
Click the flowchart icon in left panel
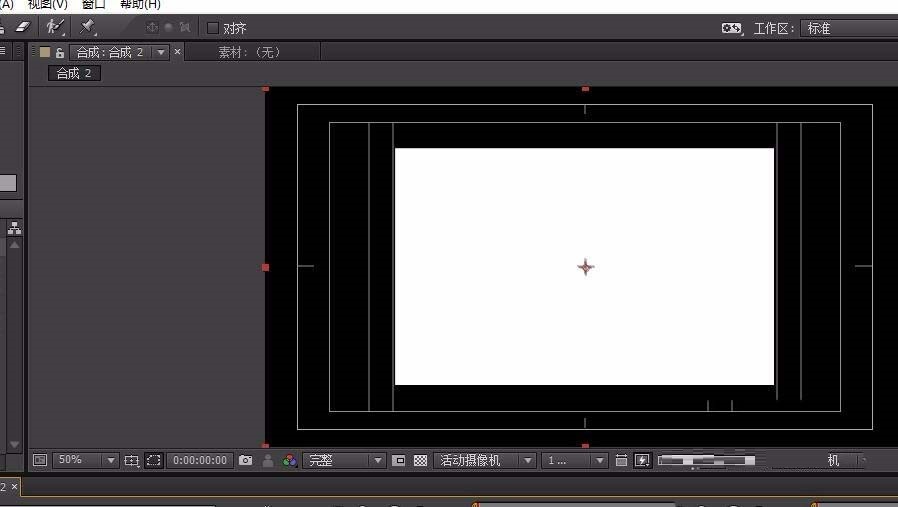tap(14, 228)
